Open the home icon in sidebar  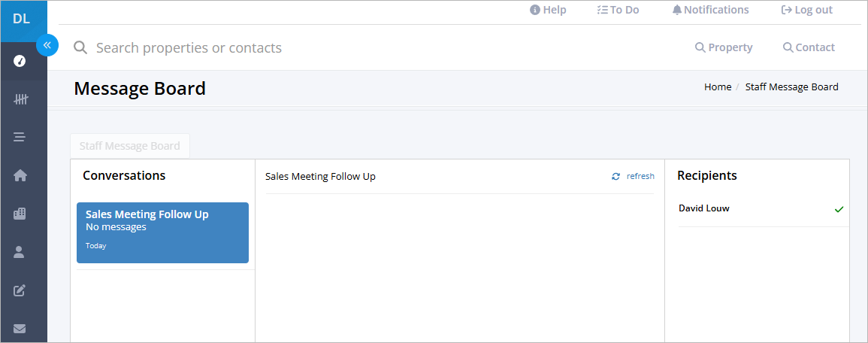click(x=20, y=176)
